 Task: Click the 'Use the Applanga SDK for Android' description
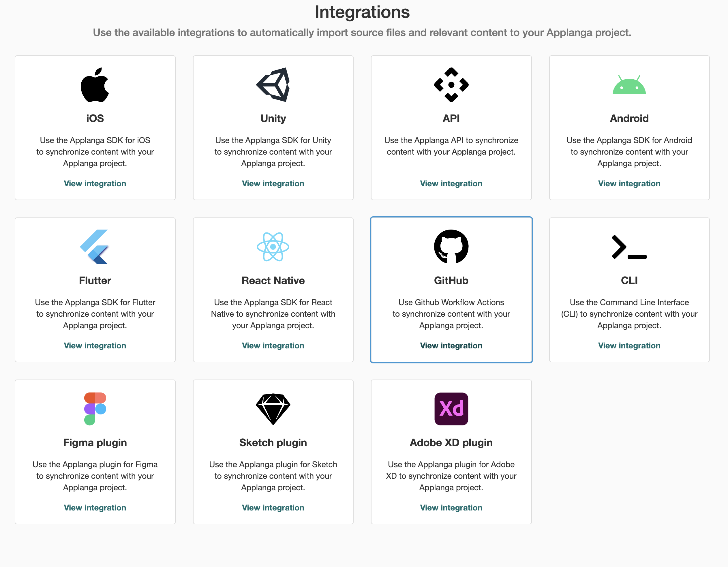pos(629,152)
